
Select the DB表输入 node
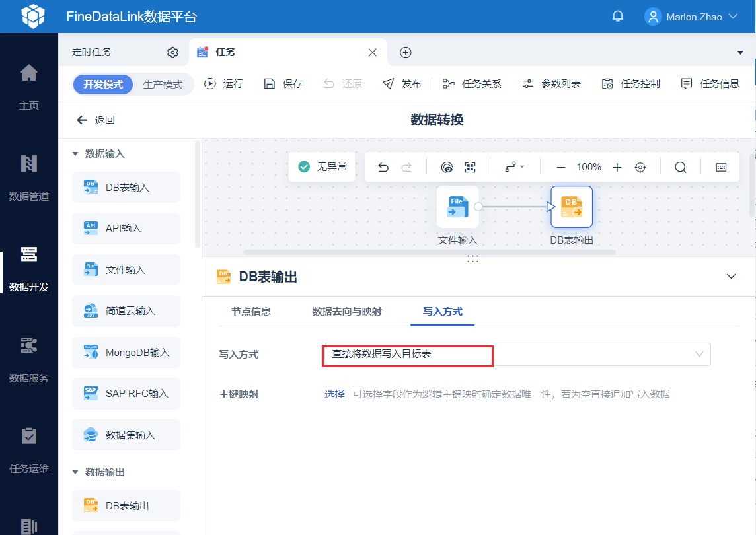click(x=126, y=188)
